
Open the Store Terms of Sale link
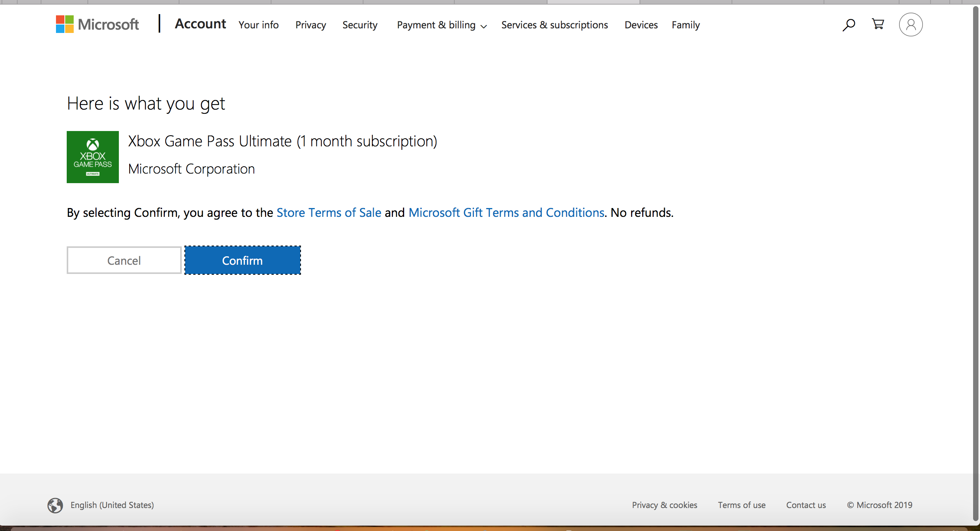pos(329,212)
